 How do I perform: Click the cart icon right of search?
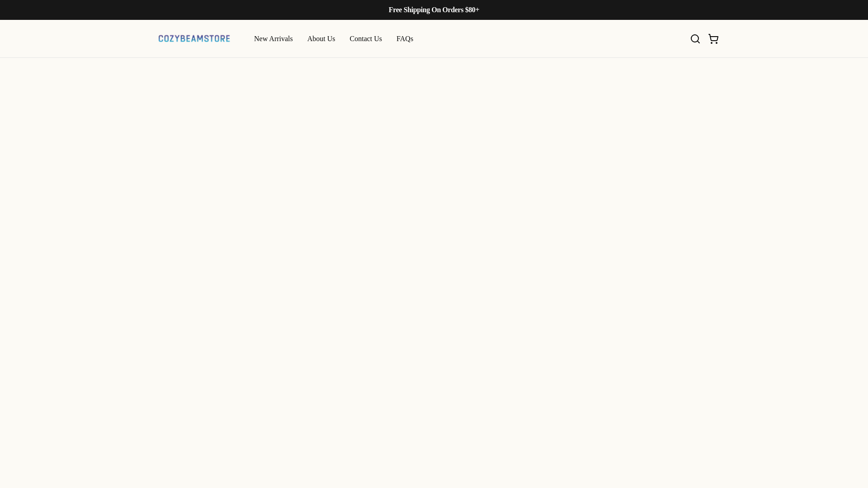713,39
